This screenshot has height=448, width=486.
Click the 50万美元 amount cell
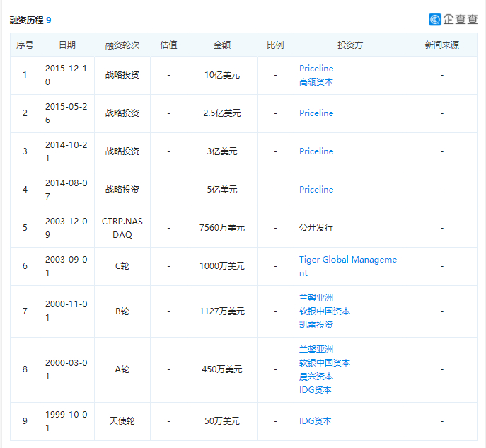[222, 421]
